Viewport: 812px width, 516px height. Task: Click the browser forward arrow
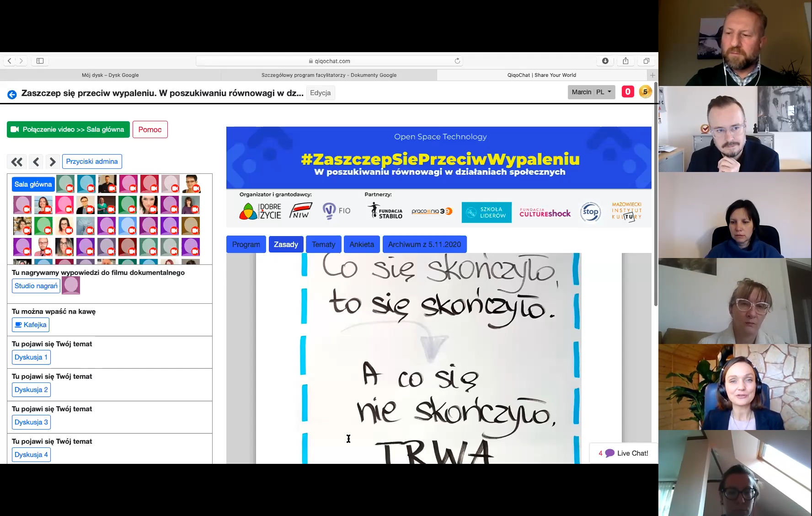coord(21,61)
